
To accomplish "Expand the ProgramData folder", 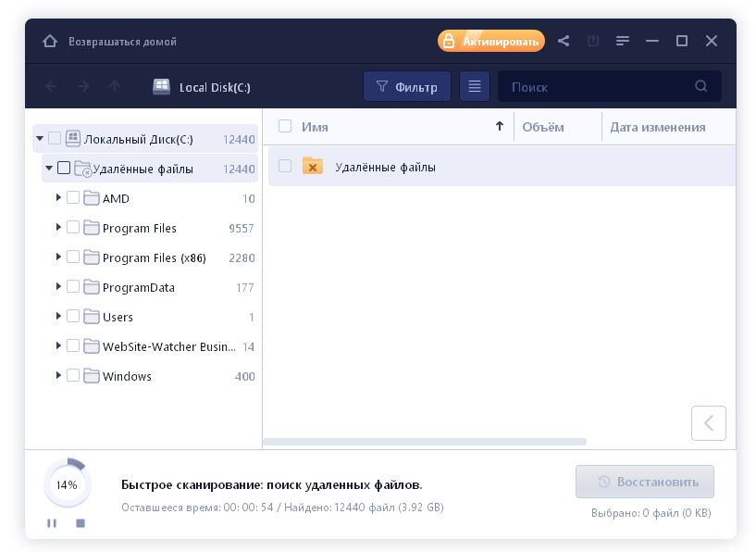I will (x=58, y=286).
